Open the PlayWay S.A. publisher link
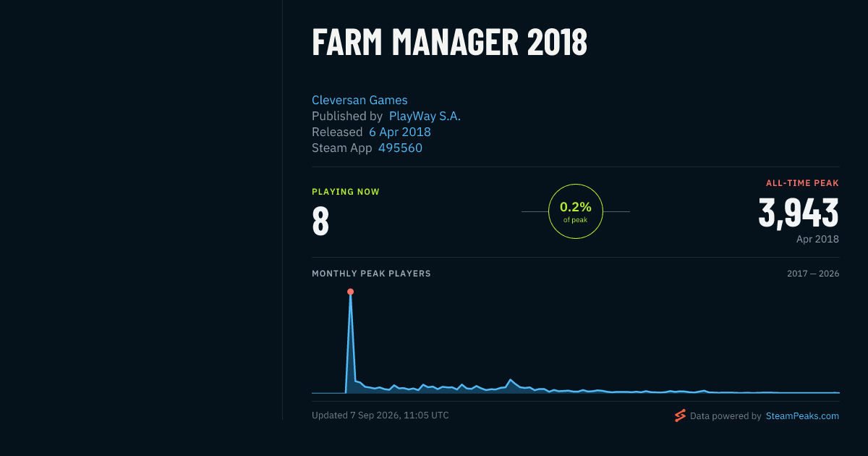 pyautogui.click(x=425, y=116)
